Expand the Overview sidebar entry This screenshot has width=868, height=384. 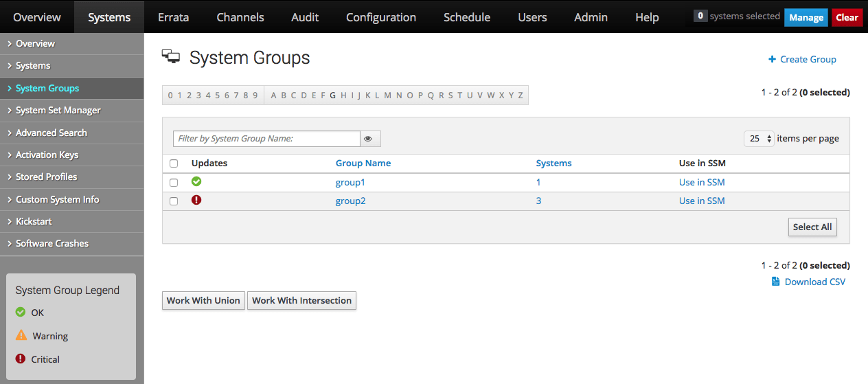tap(72, 43)
